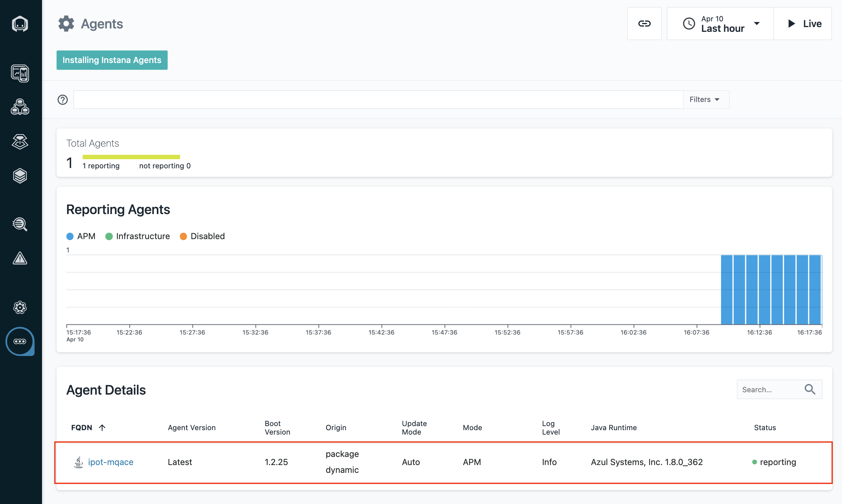Click the rightmost blue APM bar in chart
Image resolution: width=842 pixels, height=504 pixels.
815,290
